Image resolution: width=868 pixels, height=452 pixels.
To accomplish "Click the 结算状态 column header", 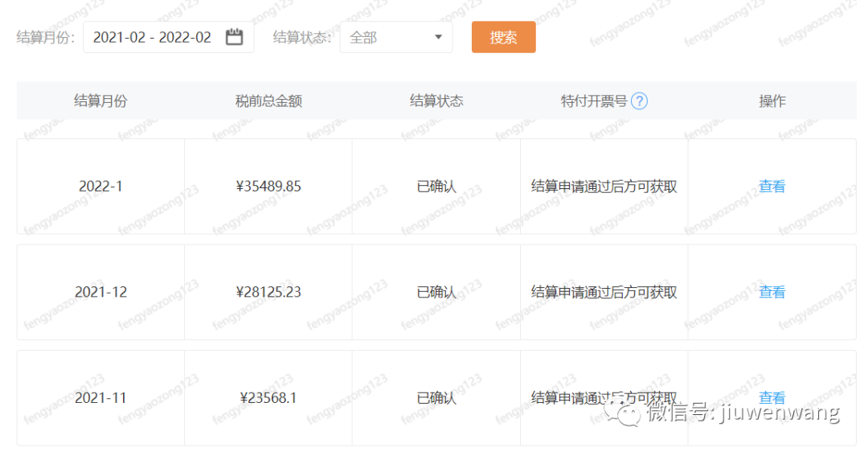I will (x=436, y=101).
